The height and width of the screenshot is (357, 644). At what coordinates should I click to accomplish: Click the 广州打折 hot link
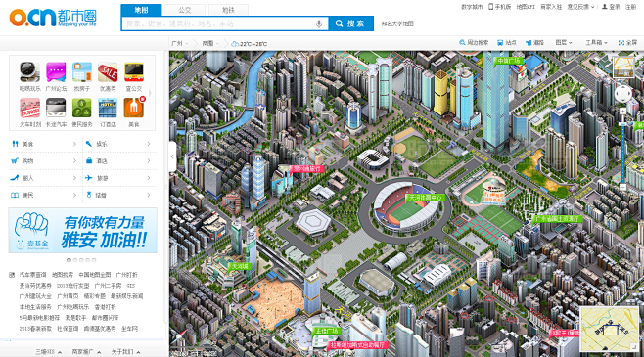click(126, 275)
